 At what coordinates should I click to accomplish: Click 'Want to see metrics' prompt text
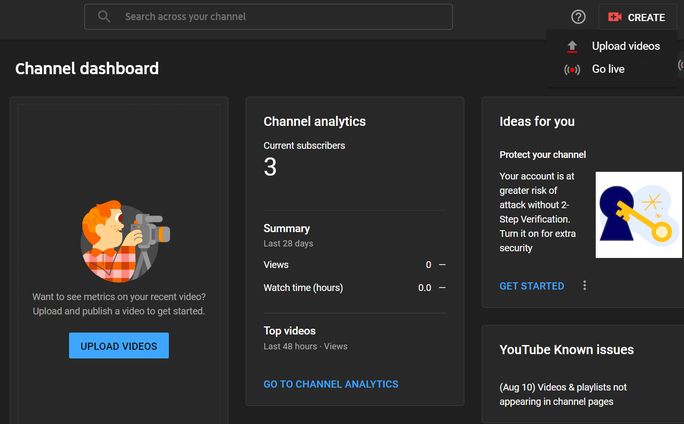pos(119,304)
